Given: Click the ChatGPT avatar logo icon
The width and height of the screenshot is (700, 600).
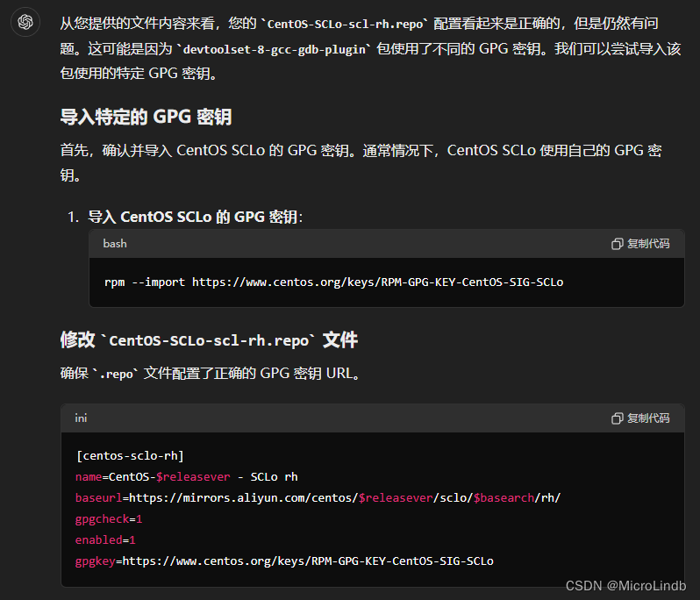Looking at the screenshot, I should [25, 22].
